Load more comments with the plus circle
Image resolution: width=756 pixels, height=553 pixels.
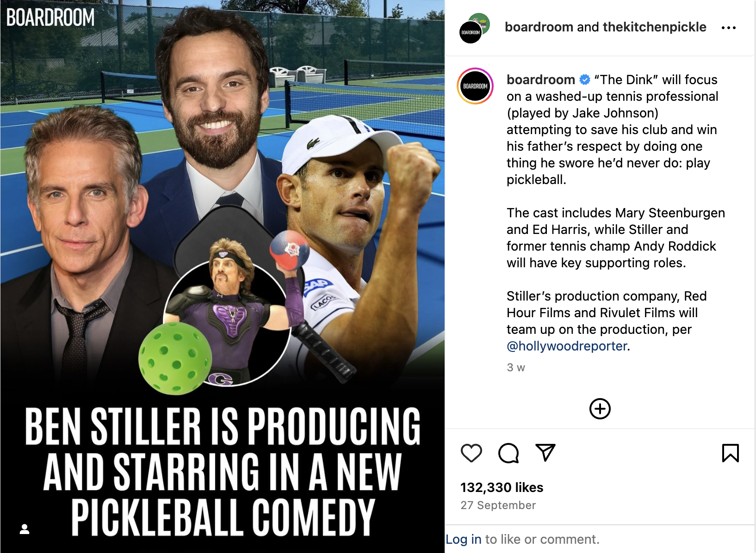600,409
